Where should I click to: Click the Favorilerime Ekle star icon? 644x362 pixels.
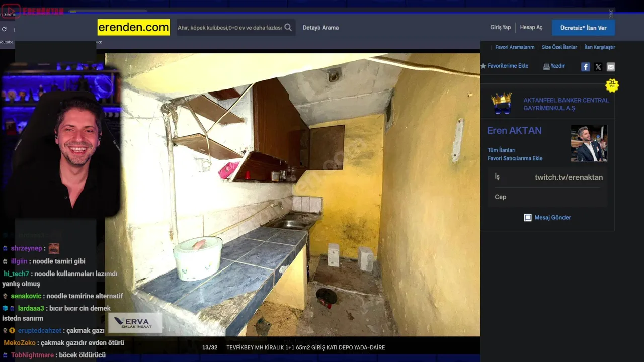(x=484, y=66)
